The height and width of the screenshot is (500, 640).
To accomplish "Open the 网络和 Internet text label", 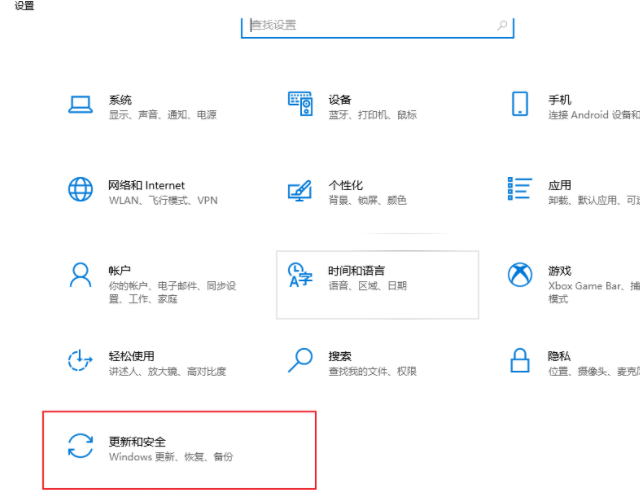I will pos(146,185).
